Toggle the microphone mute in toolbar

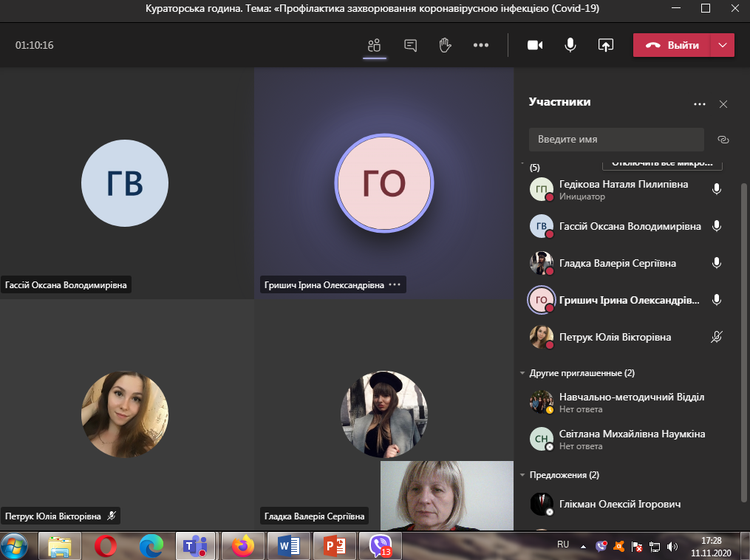click(570, 45)
